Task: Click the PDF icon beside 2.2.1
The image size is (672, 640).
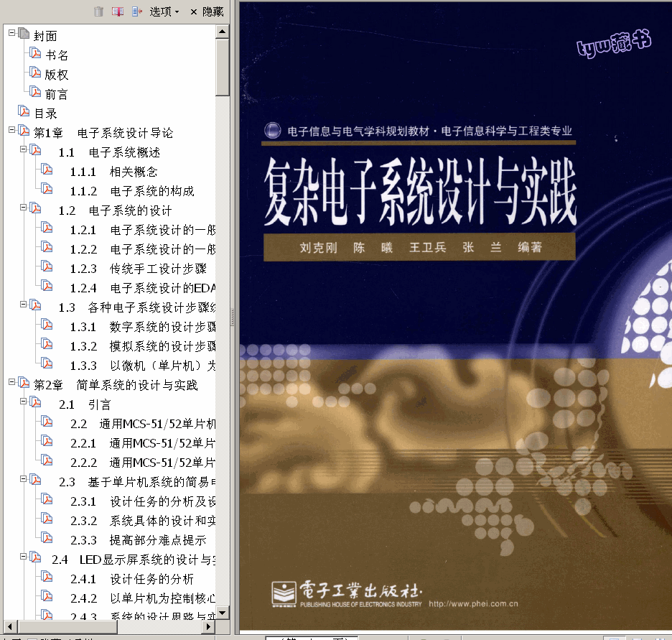Action: click(x=47, y=440)
